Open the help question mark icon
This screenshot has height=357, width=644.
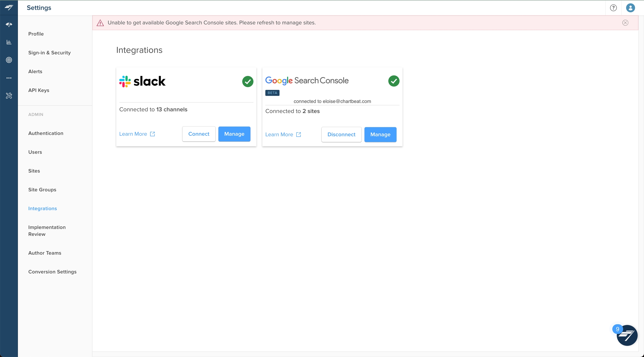point(613,8)
